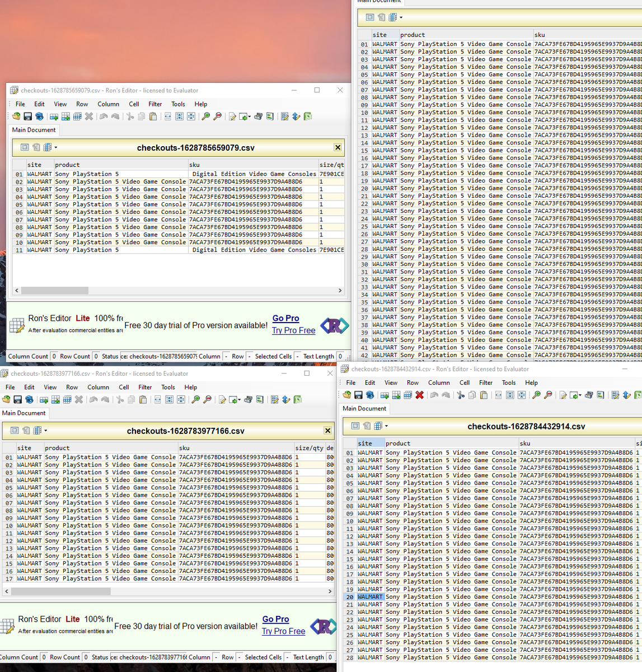Click the Insert row icon in the checkouts-1628783977166 window
The width and height of the screenshot is (642, 672).
[44, 400]
